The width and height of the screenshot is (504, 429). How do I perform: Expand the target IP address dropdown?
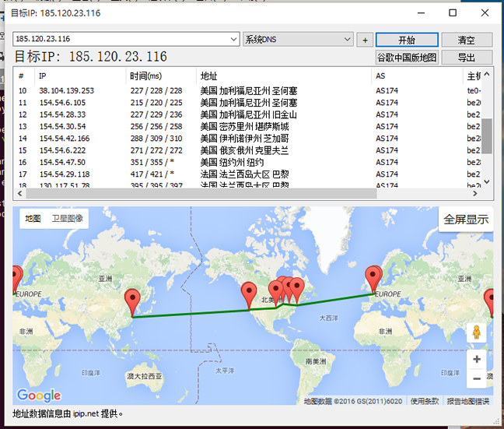[x=234, y=40]
